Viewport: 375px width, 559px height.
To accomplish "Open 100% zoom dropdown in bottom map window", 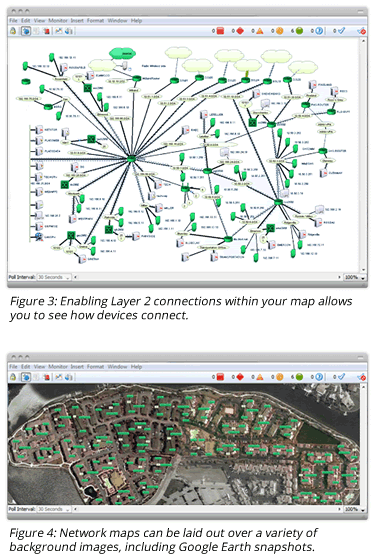I will click(354, 509).
